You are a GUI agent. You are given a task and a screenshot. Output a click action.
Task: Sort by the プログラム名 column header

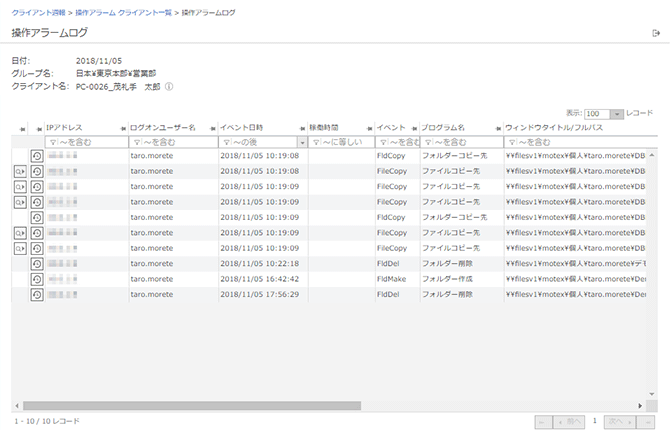click(x=443, y=129)
